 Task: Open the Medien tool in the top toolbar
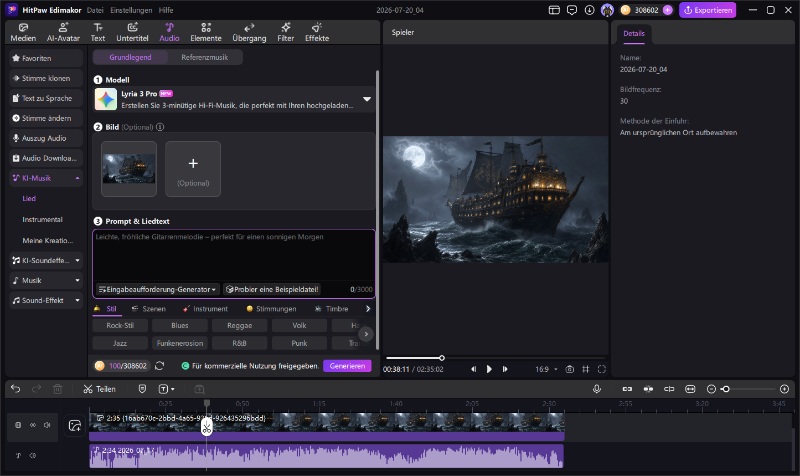point(23,32)
